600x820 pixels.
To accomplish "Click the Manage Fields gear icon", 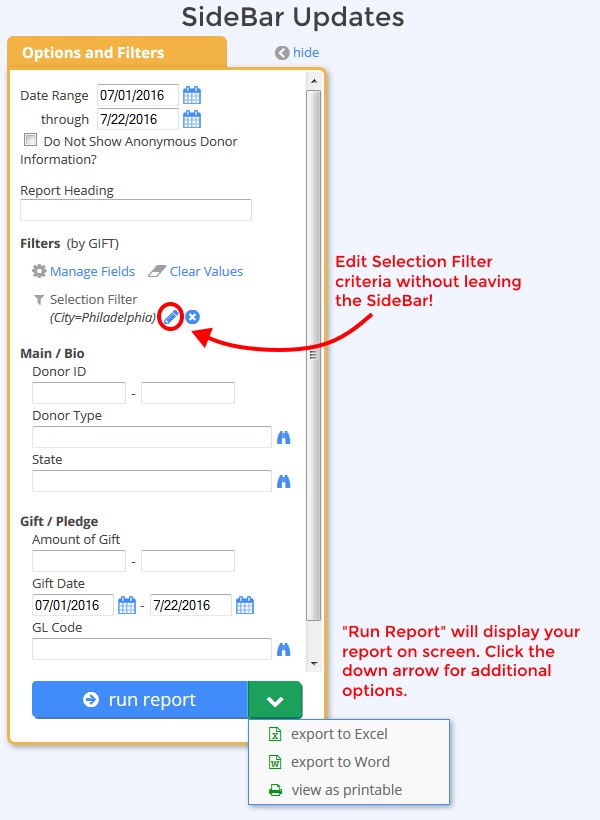I will click(39, 271).
